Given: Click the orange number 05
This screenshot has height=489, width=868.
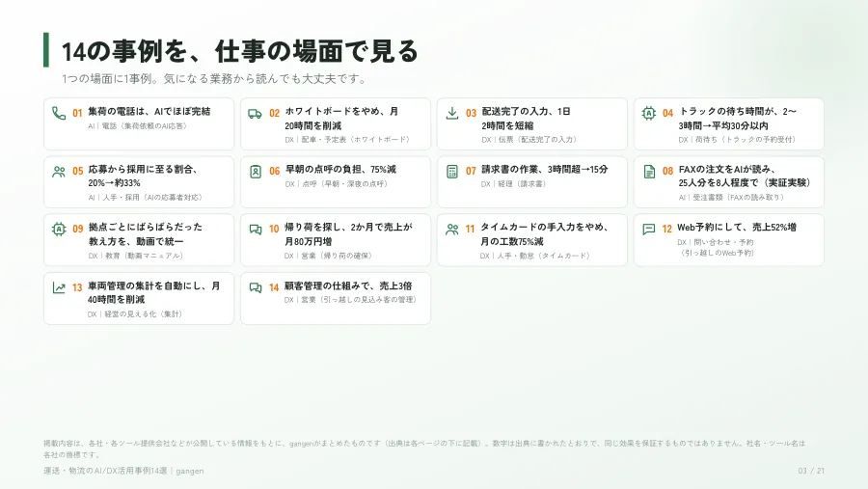Looking at the screenshot, I should click(x=77, y=171).
